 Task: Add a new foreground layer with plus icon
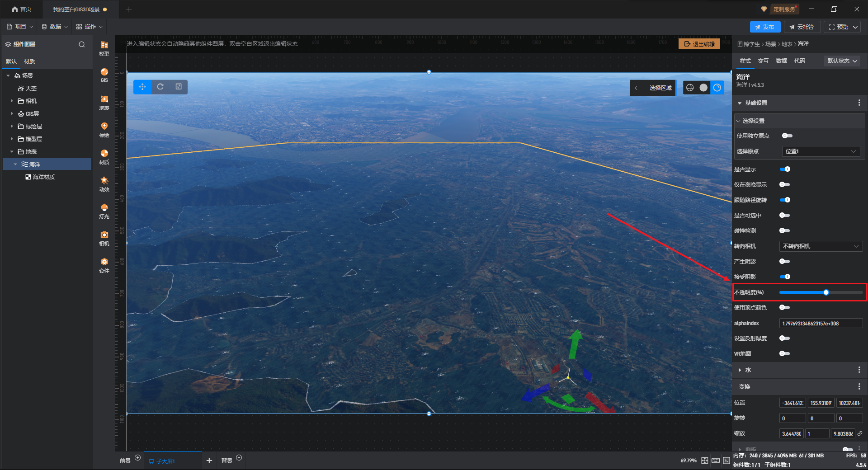point(138,458)
